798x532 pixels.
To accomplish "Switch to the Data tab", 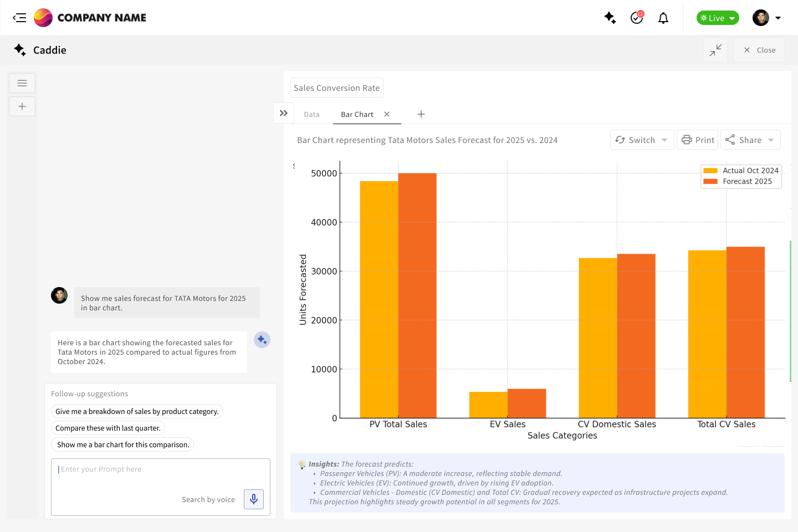I will (x=311, y=115).
